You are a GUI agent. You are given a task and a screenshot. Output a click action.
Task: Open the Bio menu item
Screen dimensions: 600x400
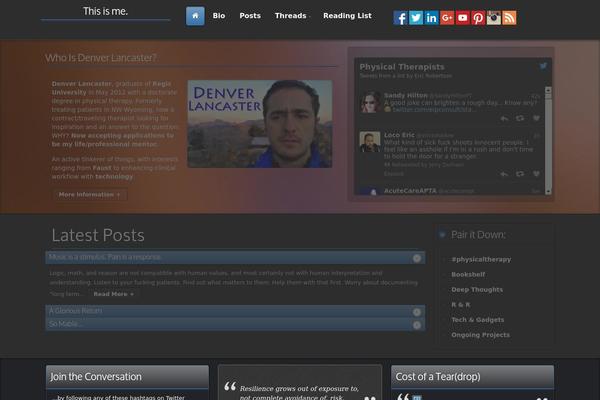pos(219,16)
